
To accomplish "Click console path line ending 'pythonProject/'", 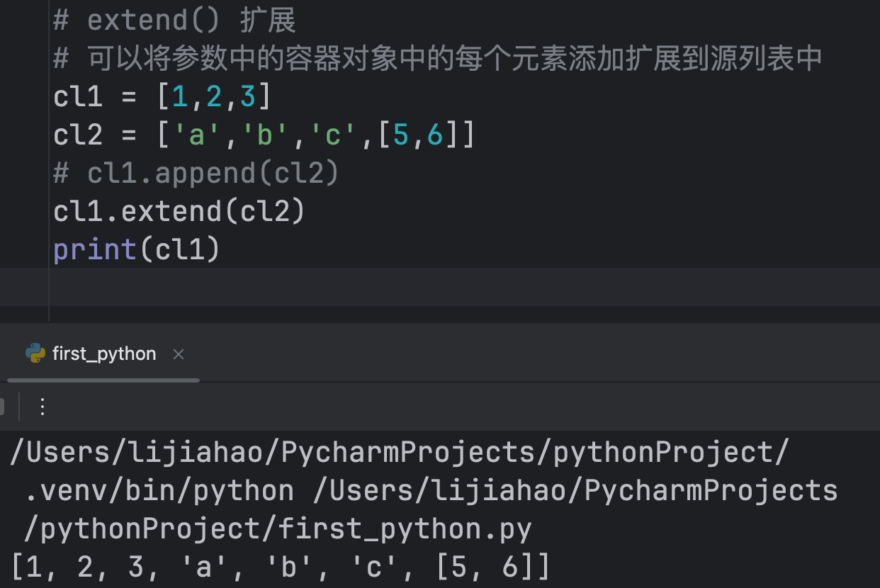I will [400, 453].
